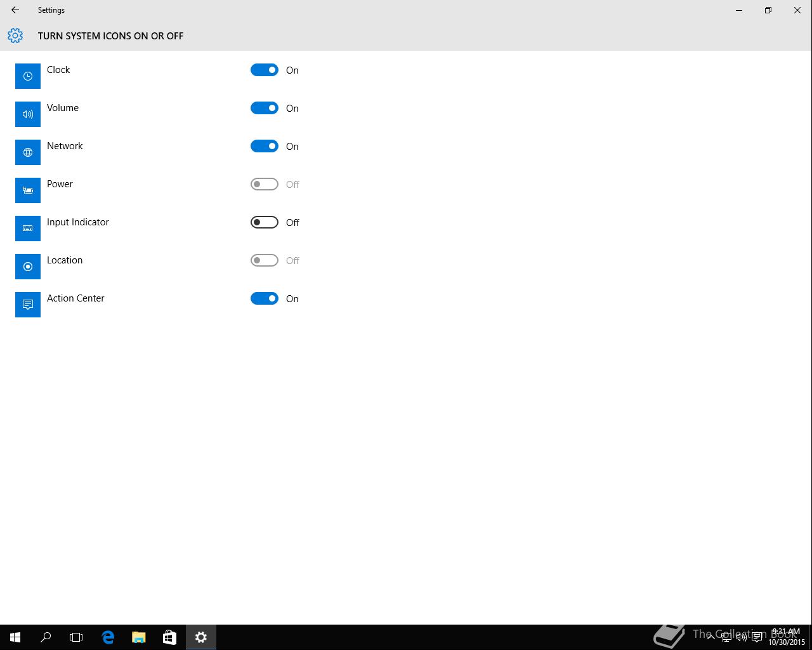Click the Power label text
This screenshot has height=650, width=812.
[x=60, y=184]
